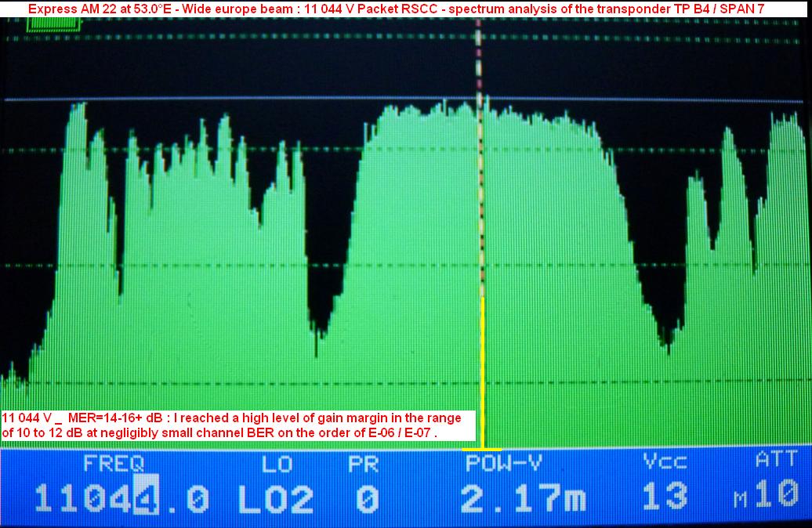812x528 pixels.
Task: Select the PR value 0
Action: [366, 498]
